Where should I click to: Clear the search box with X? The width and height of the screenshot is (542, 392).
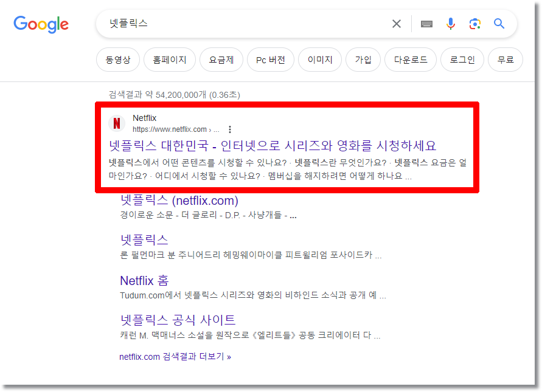pos(397,24)
